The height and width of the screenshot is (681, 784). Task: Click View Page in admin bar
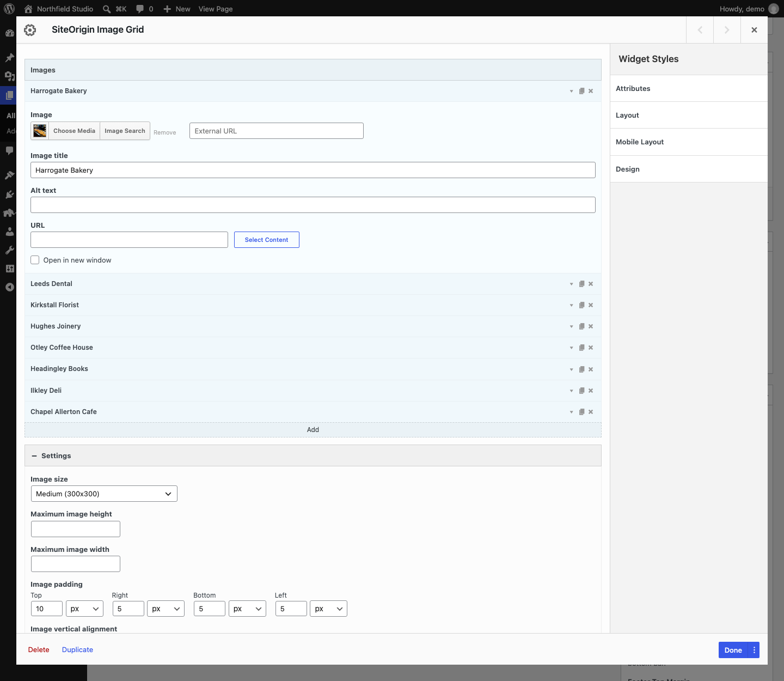point(216,9)
